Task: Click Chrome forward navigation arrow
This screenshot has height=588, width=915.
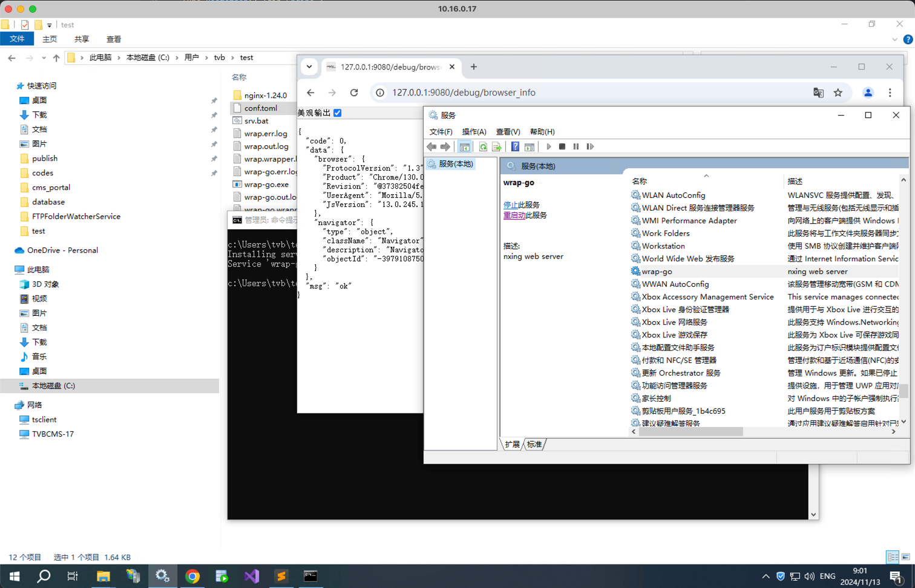Action: point(332,93)
